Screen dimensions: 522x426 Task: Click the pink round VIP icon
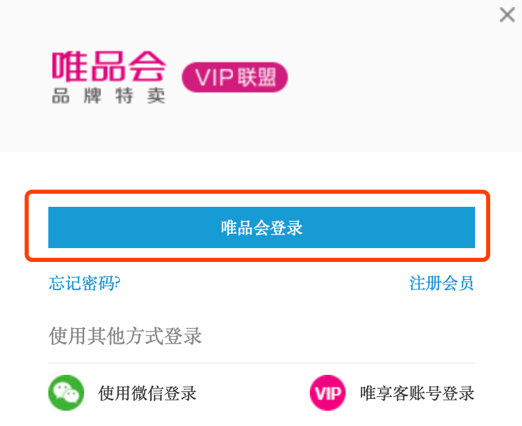(x=327, y=393)
